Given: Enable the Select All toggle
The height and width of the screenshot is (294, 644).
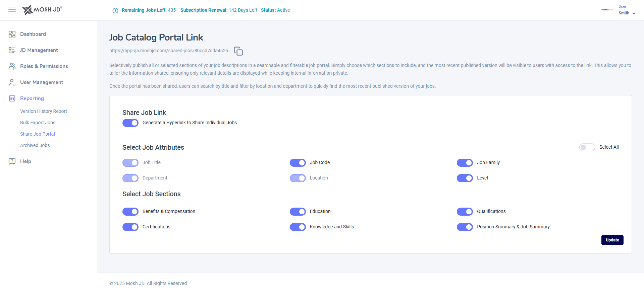Looking at the screenshot, I should (x=587, y=147).
